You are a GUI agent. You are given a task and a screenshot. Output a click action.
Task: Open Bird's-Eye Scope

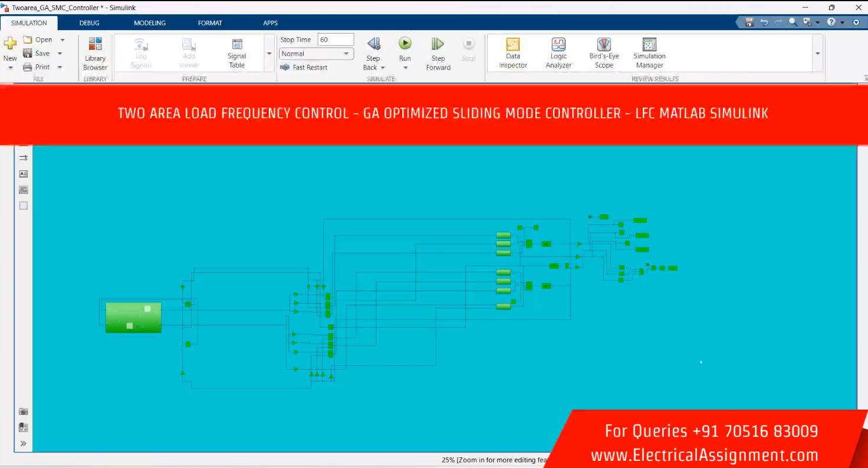coord(604,53)
